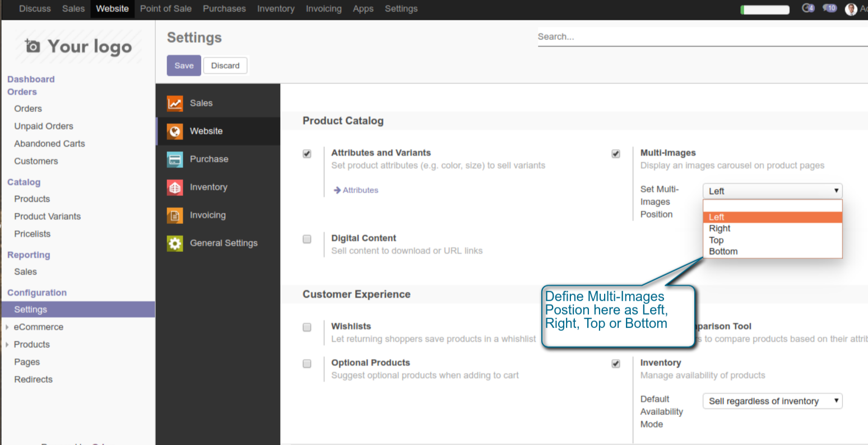Viewport: 868px width, 445px height.
Task: Enable the Wishlists checkbox
Action: click(307, 327)
